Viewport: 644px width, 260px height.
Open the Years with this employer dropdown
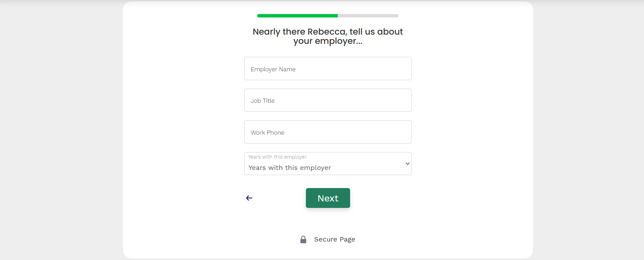pos(327,164)
